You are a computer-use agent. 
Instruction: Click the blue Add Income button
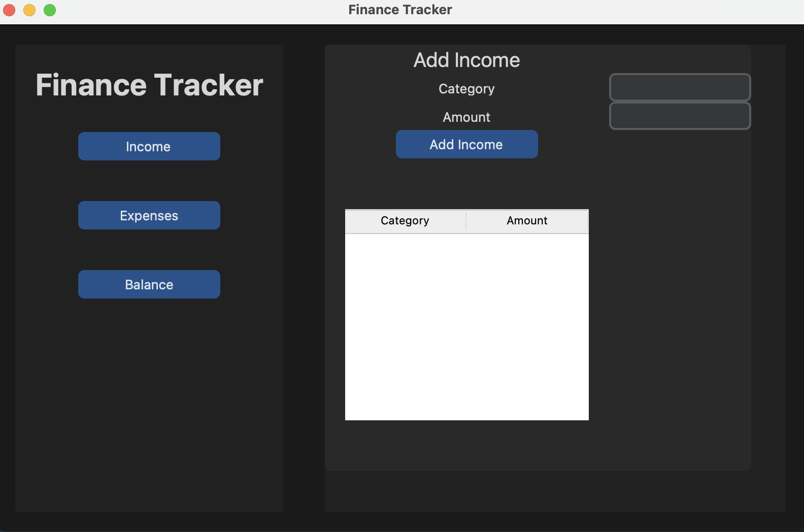(x=467, y=144)
